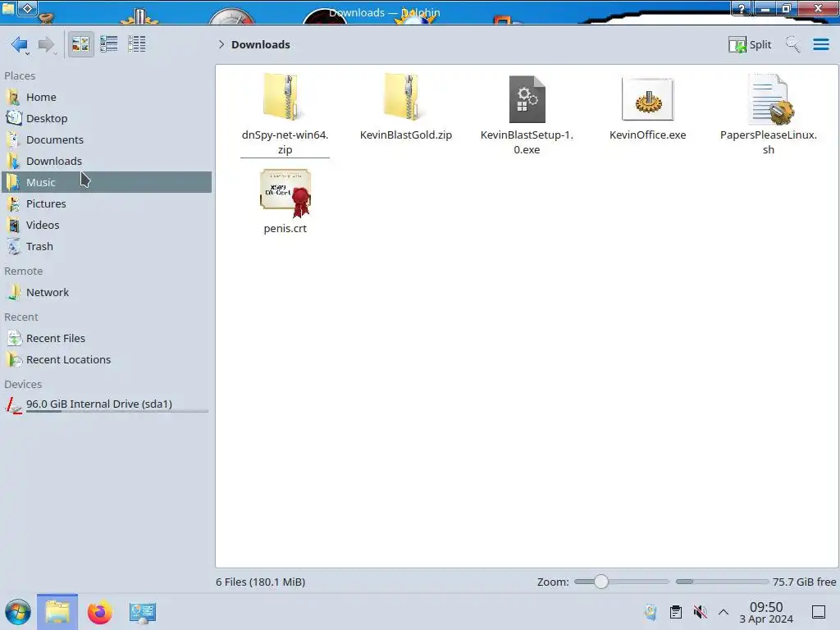Click the internal drive icon
This screenshot has height=630, width=840.
point(13,405)
